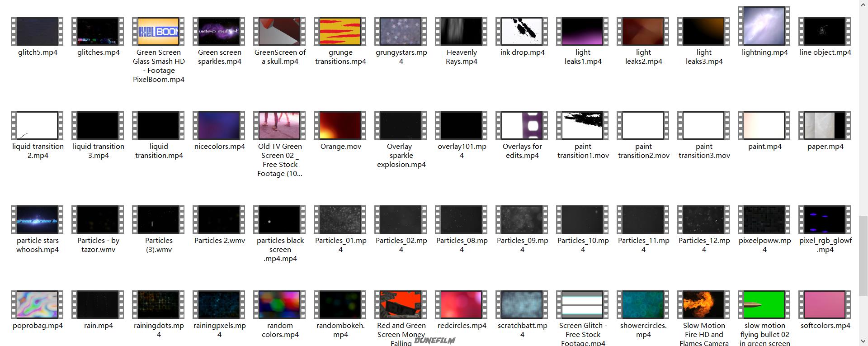Screen dimensions: 868x346
Task: Select ink drop.mp4 file icon
Action: 522,32
